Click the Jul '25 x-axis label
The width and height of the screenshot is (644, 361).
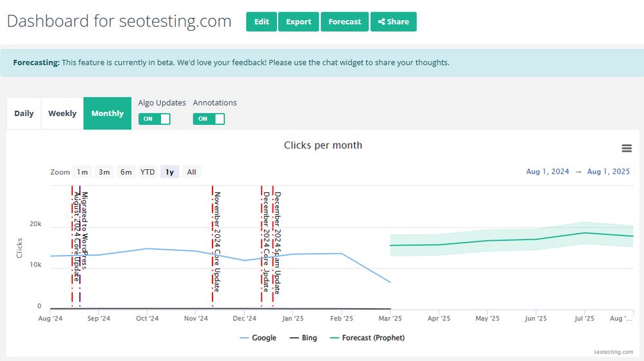coord(584,319)
